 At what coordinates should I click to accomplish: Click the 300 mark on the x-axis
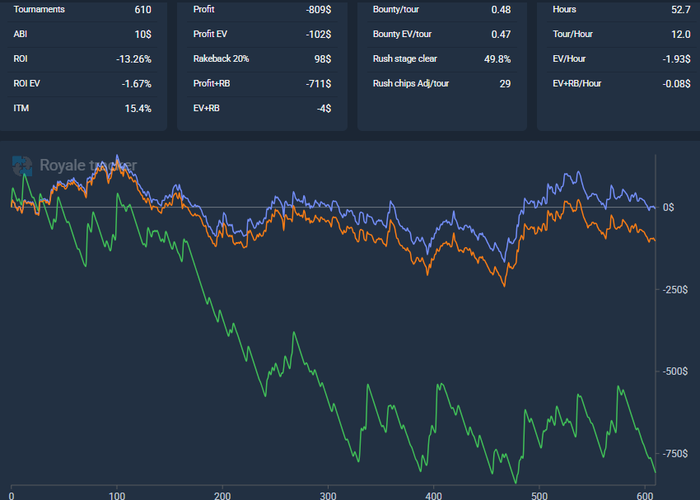[329, 493]
